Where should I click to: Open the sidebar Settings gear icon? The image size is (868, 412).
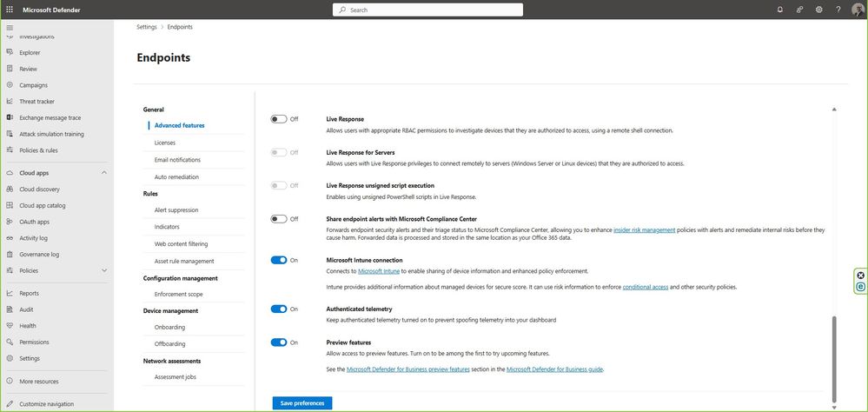10,358
